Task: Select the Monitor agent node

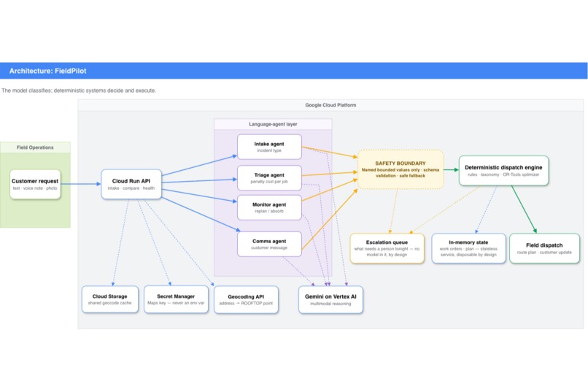Action: click(x=269, y=207)
